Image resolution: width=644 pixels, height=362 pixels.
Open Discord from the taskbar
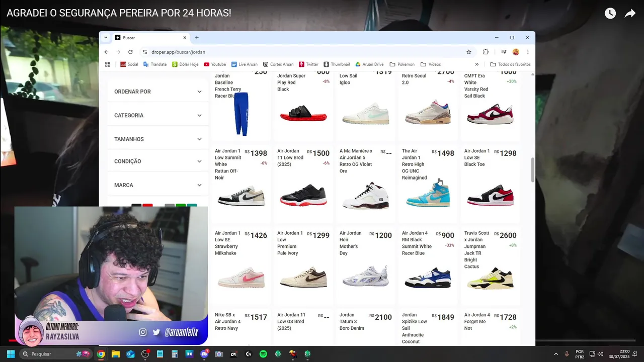[204, 354]
